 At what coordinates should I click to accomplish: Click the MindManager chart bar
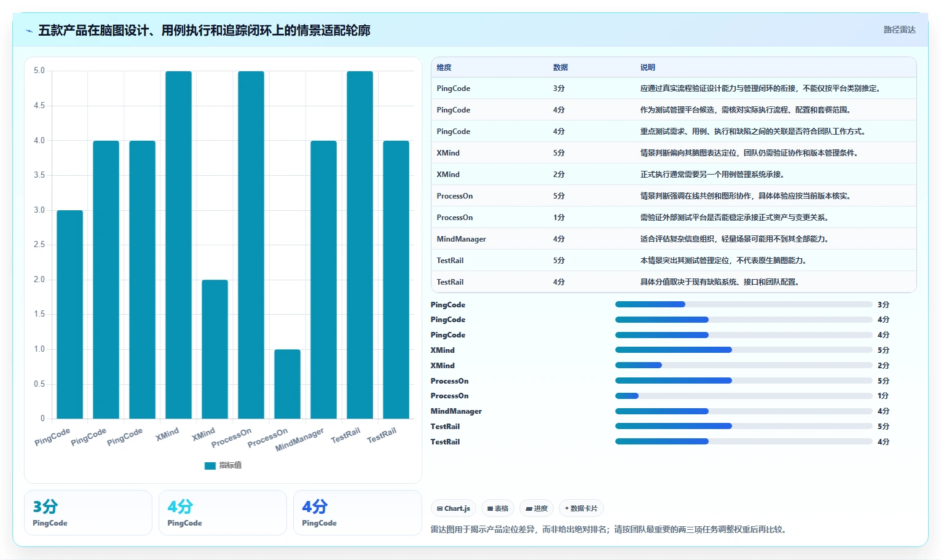click(323, 280)
